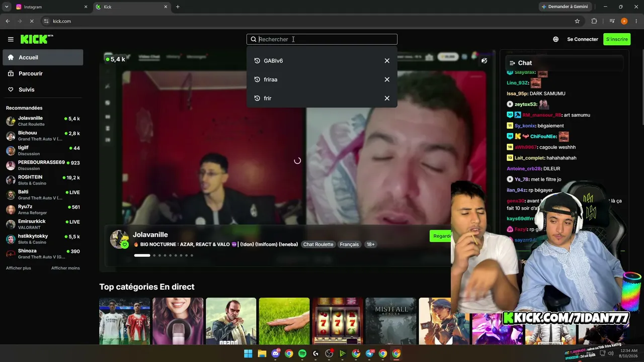644x362 pixels.
Task: Open Shinoza recommended channel
Action: [43, 253]
